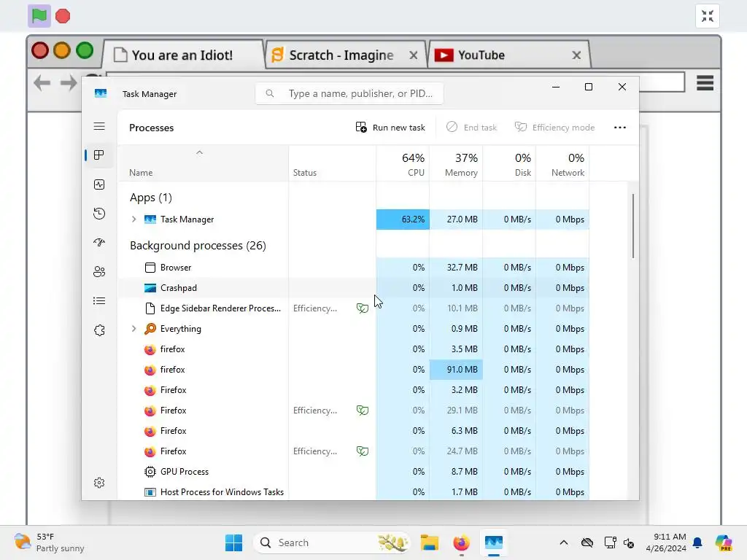747x560 pixels.
Task: Collapse the sort chevron above Name column
Action: pos(200,152)
